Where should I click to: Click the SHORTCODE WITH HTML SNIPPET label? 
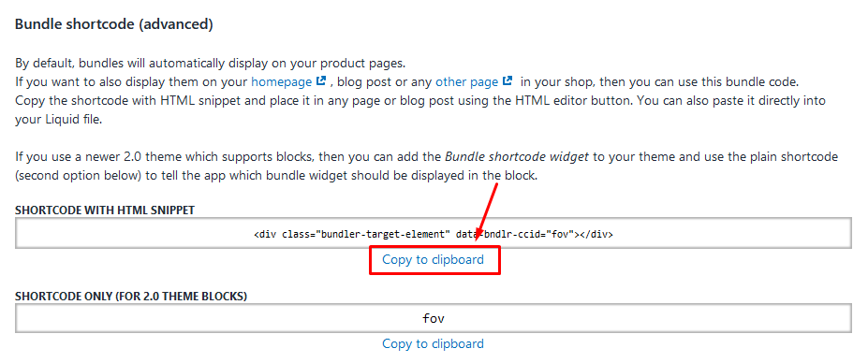105,211
